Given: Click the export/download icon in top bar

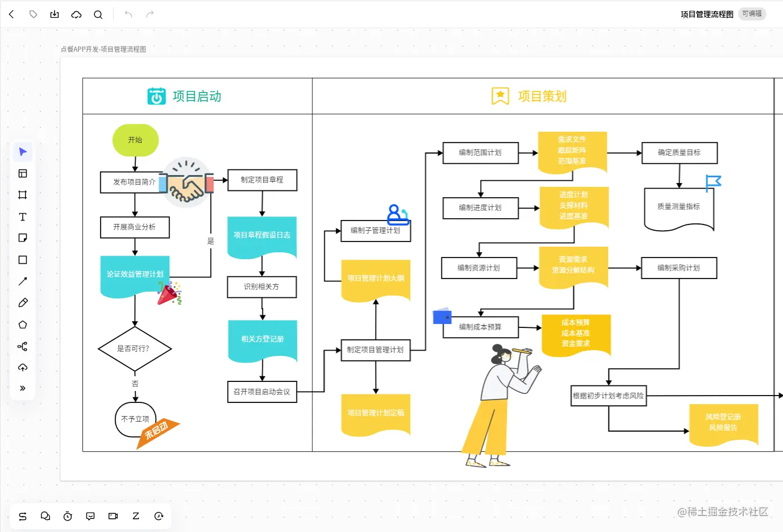Looking at the screenshot, I should [55, 14].
